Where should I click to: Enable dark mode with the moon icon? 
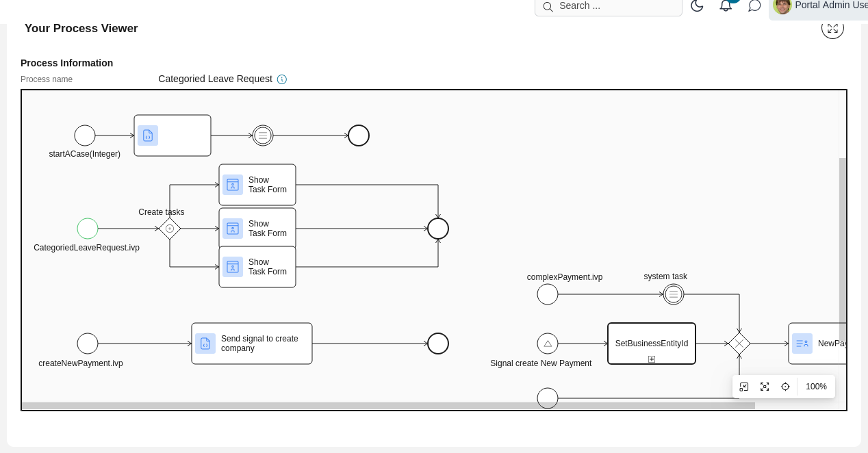click(697, 5)
